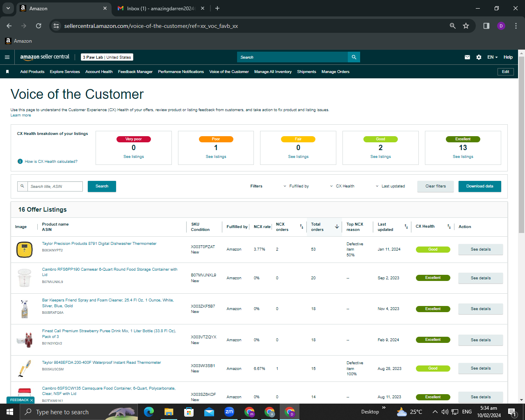
Task: Click the Good light-green badge in summary
Action: (x=381, y=139)
